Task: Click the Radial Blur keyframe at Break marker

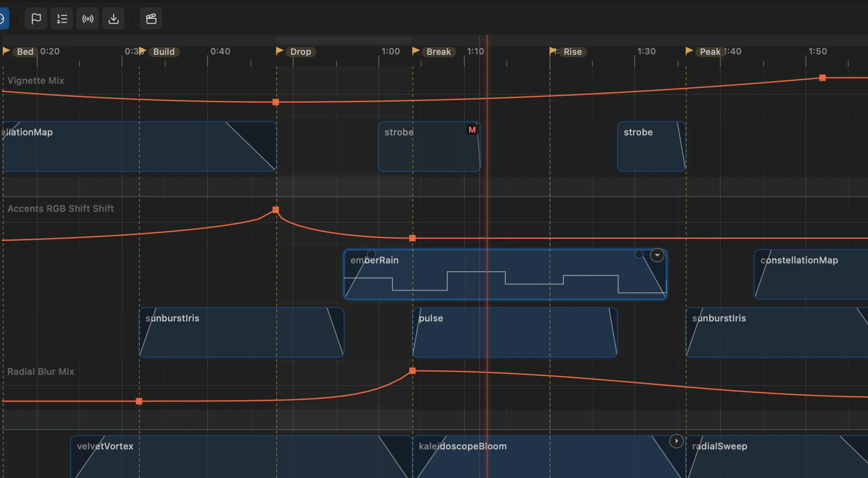Action: [x=412, y=371]
